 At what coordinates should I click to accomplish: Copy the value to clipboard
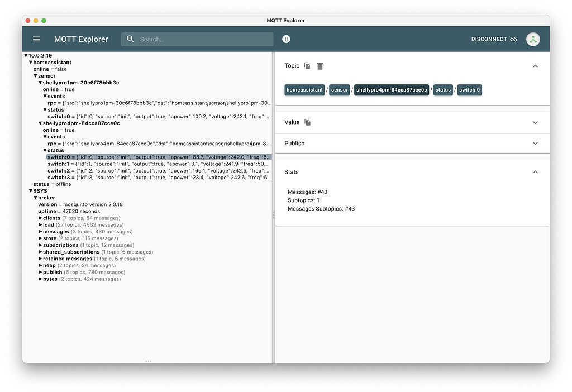pos(308,122)
